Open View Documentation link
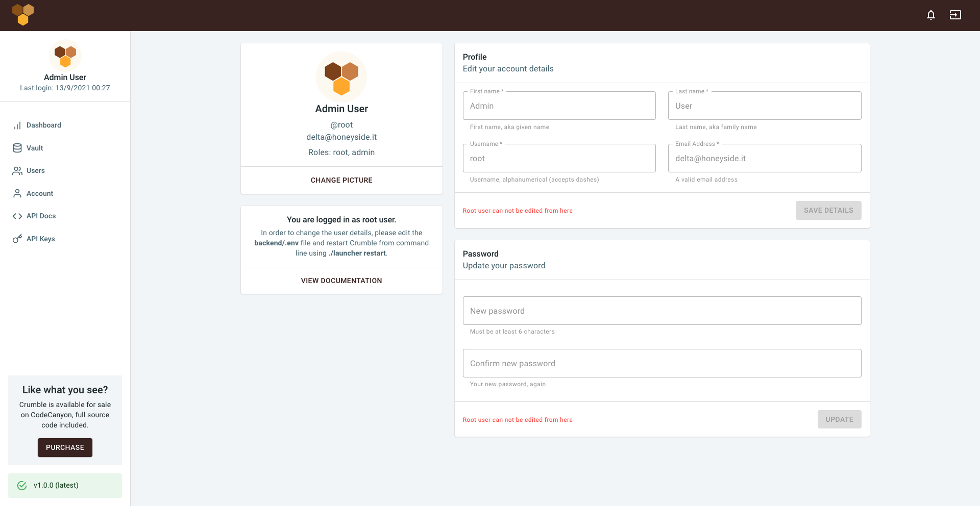980x506 pixels. tap(341, 281)
